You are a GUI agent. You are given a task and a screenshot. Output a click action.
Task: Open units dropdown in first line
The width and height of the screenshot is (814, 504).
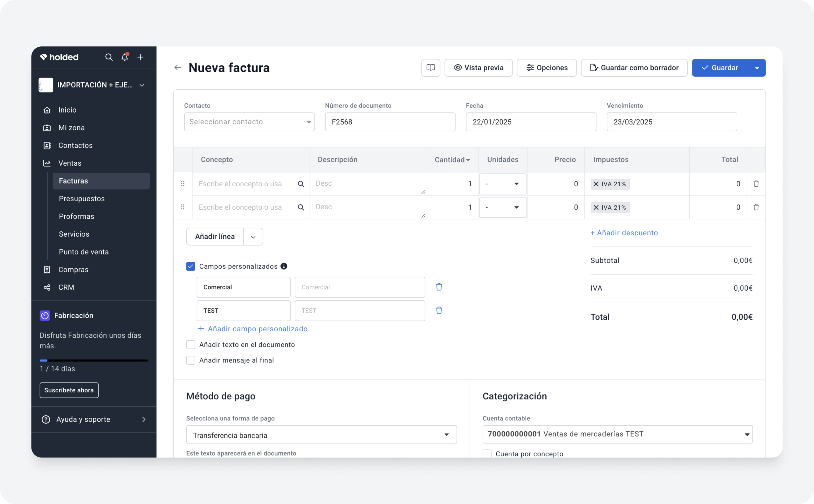click(x=503, y=184)
